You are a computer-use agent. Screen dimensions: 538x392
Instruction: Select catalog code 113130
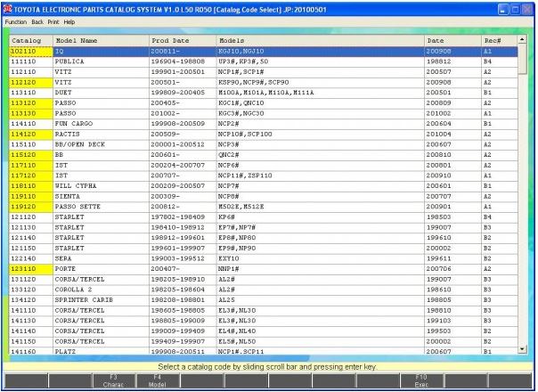(x=31, y=113)
